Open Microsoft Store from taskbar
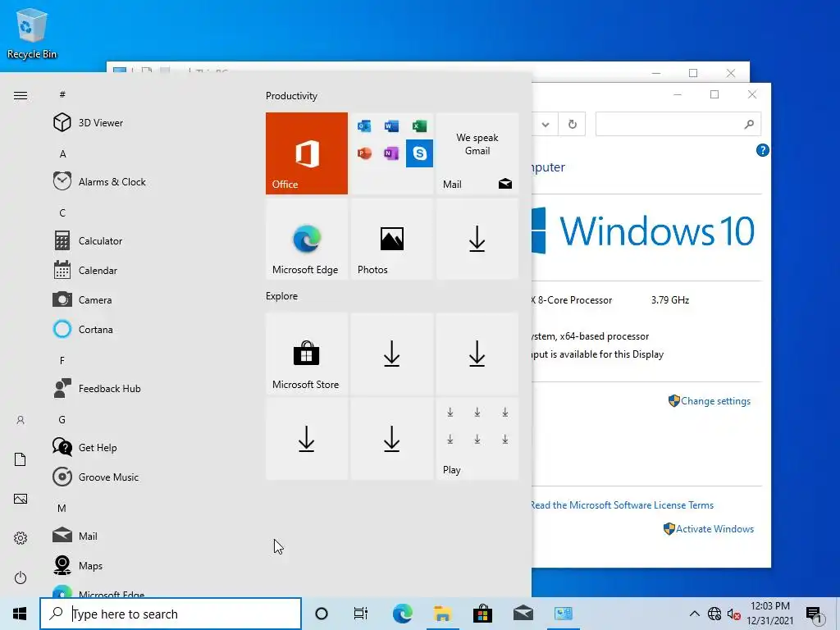 [482, 614]
